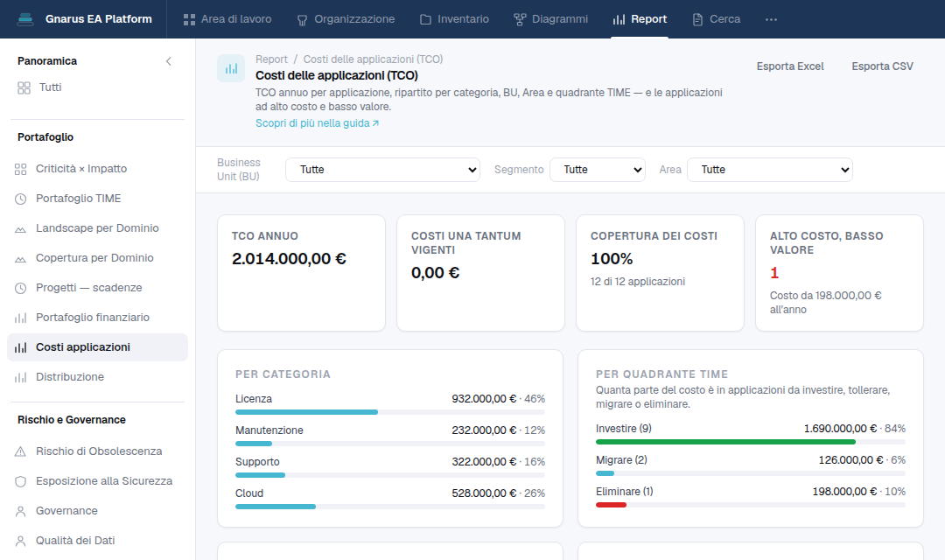The image size is (945, 560).
Task: Open Governance report
Action: pyautogui.click(x=98, y=511)
